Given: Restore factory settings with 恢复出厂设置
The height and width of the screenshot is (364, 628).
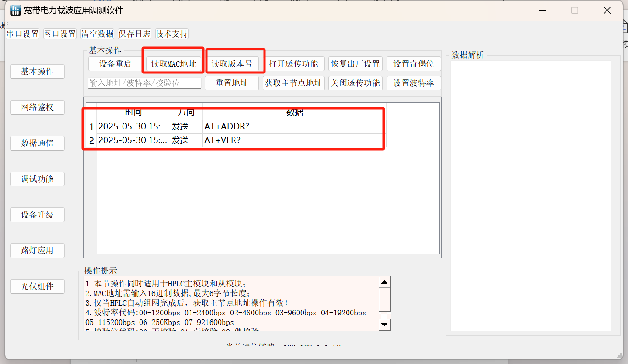Looking at the screenshot, I should pyautogui.click(x=355, y=64).
